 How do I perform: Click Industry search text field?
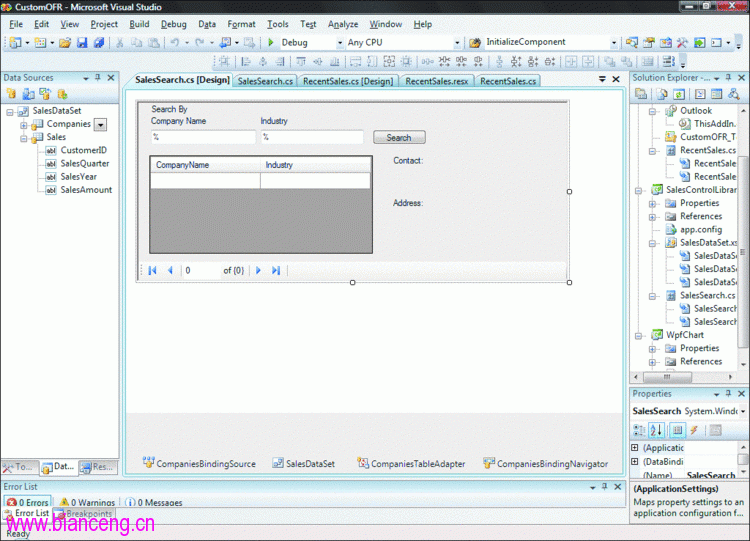click(x=312, y=137)
